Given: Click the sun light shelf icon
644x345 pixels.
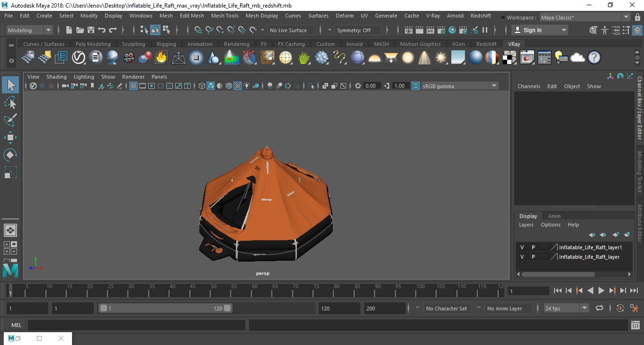Looking at the screenshot, I should (x=441, y=58).
